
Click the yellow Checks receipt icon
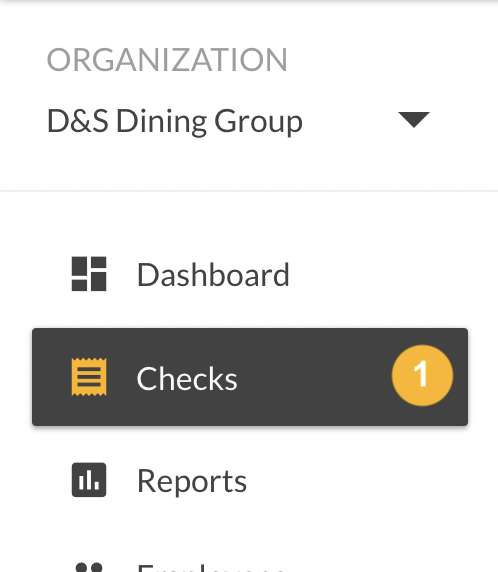point(89,377)
